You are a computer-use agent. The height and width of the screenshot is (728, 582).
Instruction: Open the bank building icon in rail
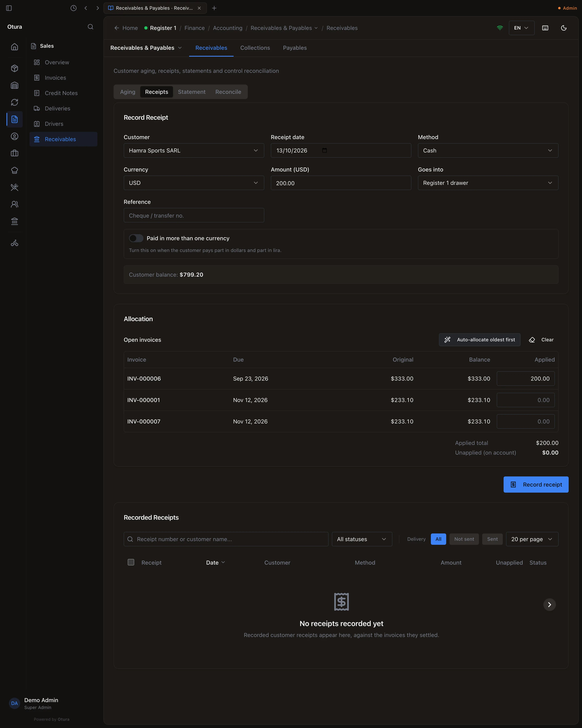point(15,221)
